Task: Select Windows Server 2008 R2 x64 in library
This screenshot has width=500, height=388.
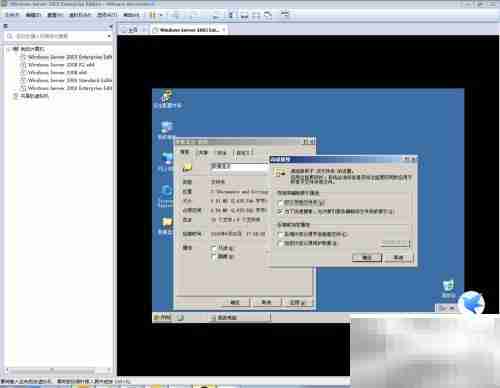Action: (x=61, y=65)
